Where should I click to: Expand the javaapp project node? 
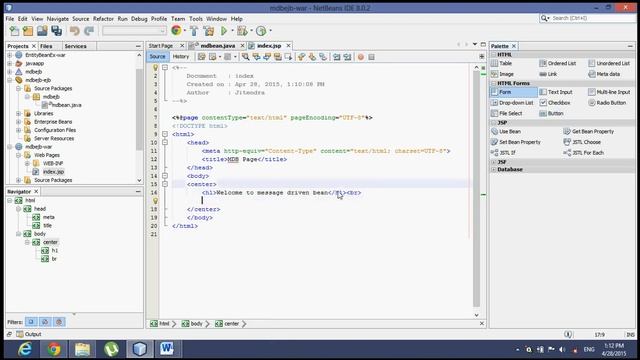pos(10,64)
